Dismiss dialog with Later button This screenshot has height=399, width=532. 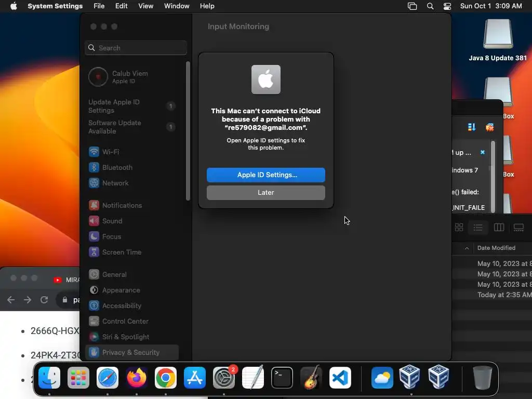[266, 192]
